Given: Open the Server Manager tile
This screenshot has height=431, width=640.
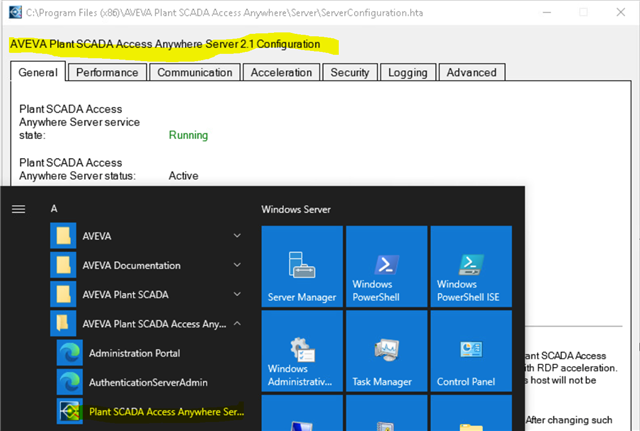Looking at the screenshot, I should 302,266.
